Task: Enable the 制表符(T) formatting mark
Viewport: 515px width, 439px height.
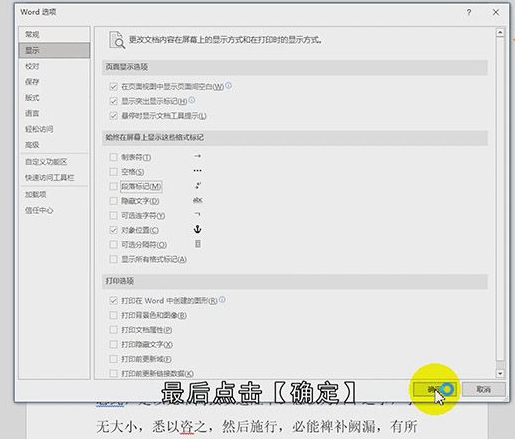Action: click(x=114, y=157)
